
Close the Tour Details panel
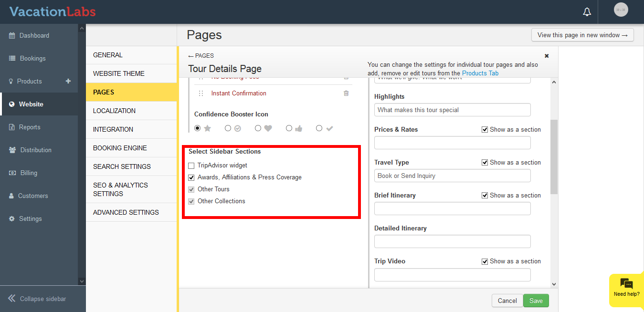(x=547, y=56)
